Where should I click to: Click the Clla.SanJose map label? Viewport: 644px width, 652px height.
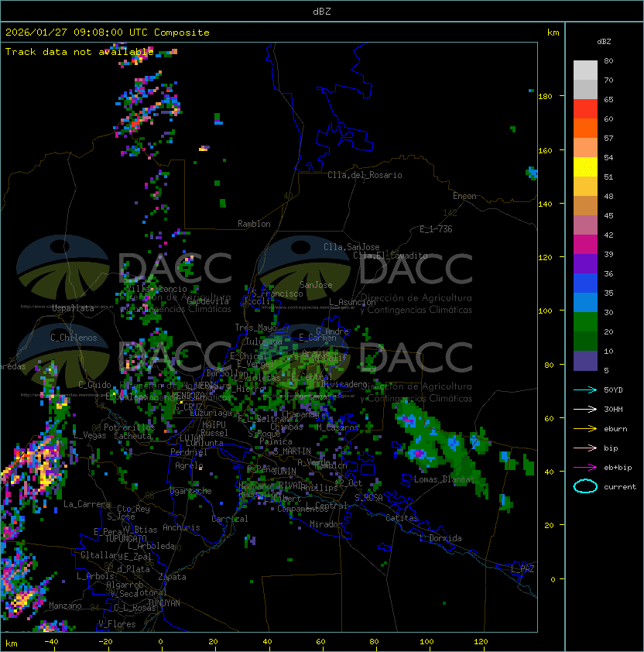coord(351,247)
